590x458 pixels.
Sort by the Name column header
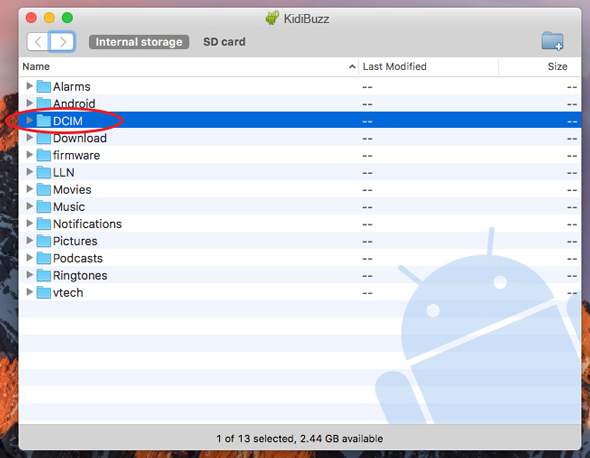pos(189,67)
